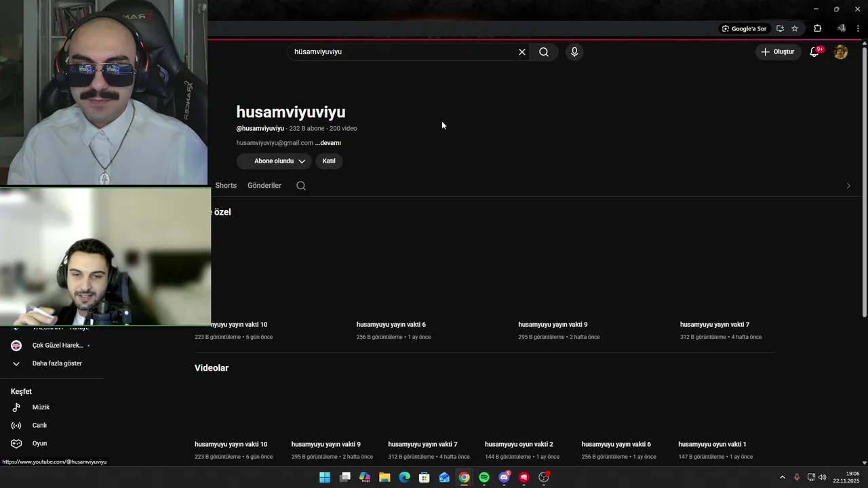Click the page vertical scrollbar

point(864,182)
